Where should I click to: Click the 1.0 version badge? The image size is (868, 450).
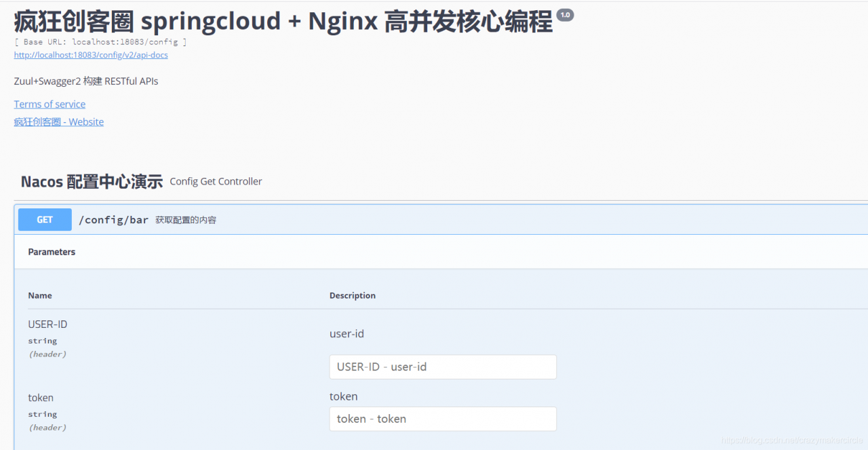(x=565, y=15)
